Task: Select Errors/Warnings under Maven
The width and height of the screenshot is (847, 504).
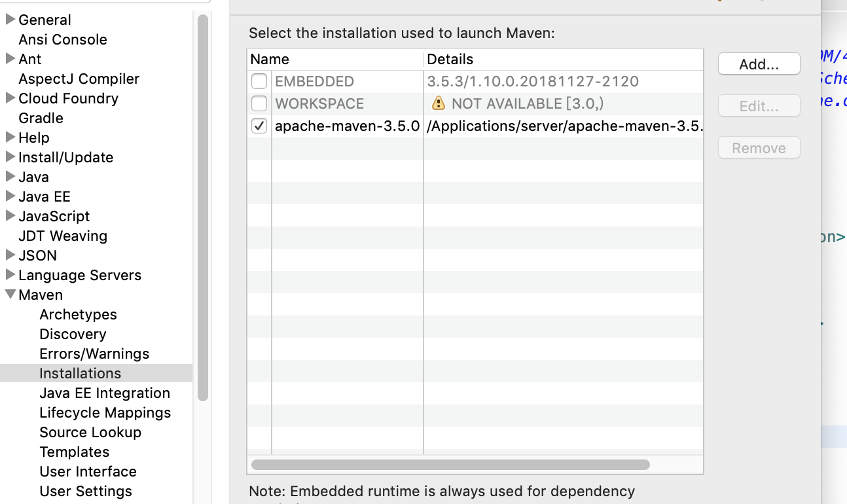Action: pyautogui.click(x=94, y=353)
